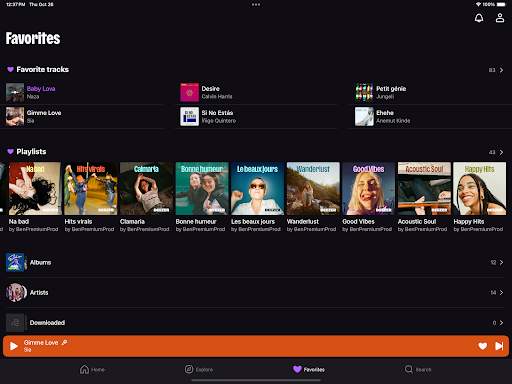Open the Artists row label

(39, 293)
